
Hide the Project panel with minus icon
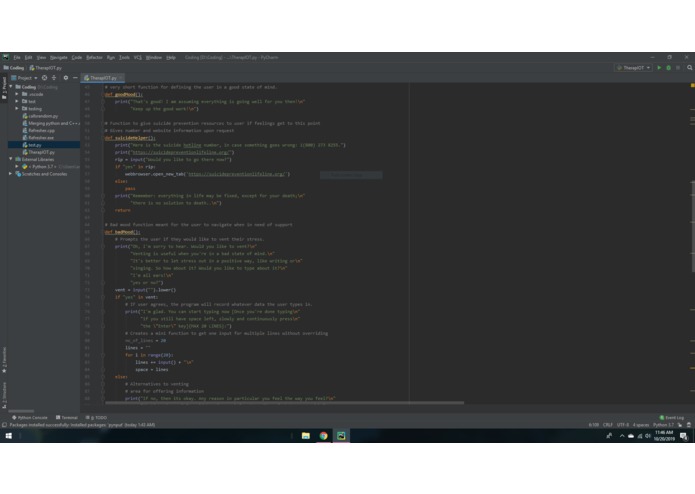[75, 78]
